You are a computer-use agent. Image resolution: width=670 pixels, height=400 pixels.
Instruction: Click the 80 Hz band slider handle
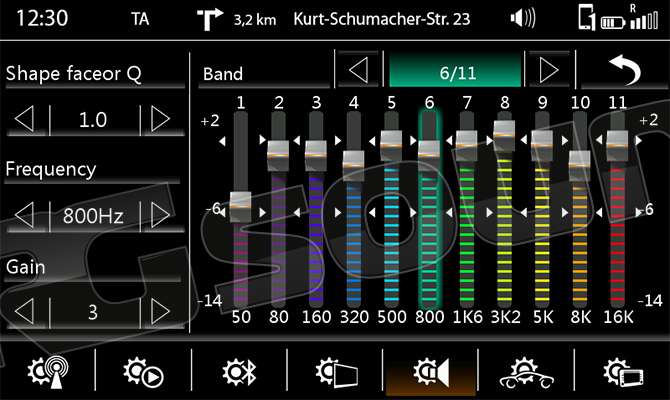pyautogui.click(x=278, y=156)
